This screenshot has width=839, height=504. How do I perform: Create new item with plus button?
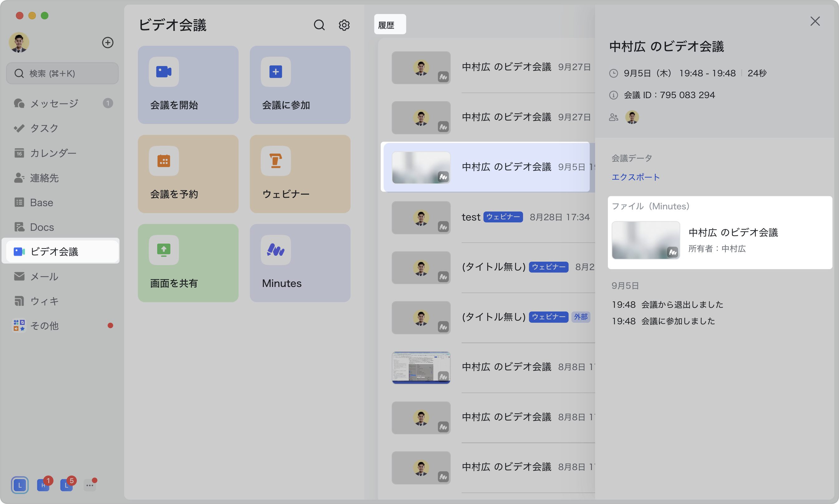pyautogui.click(x=108, y=42)
